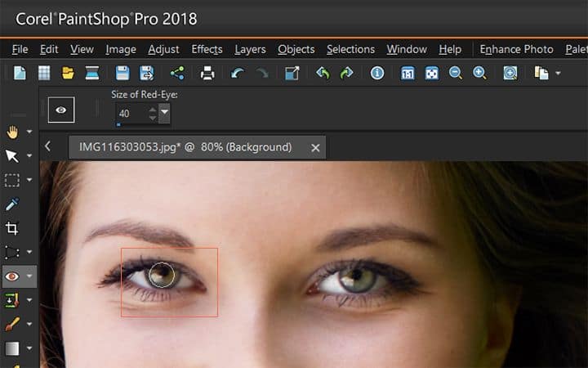588x368 pixels.
Task: Expand the Red Eye tool flyout arrow
Action: coord(29,276)
